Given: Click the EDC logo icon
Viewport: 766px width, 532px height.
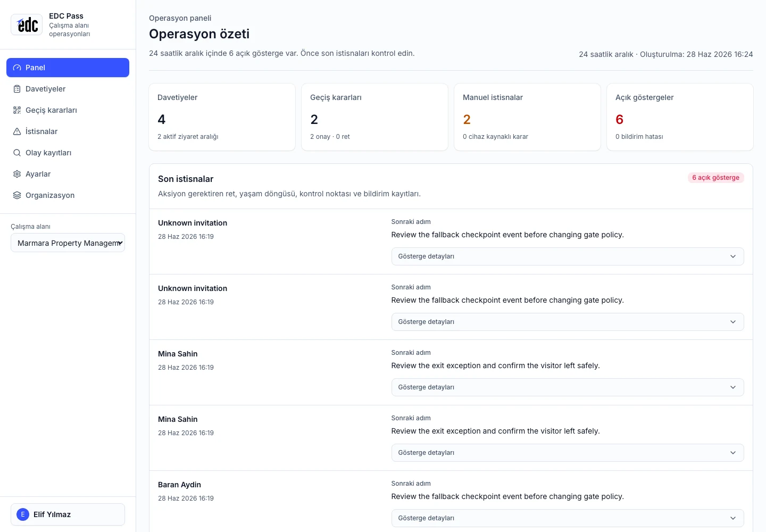Looking at the screenshot, I should 27,24.
